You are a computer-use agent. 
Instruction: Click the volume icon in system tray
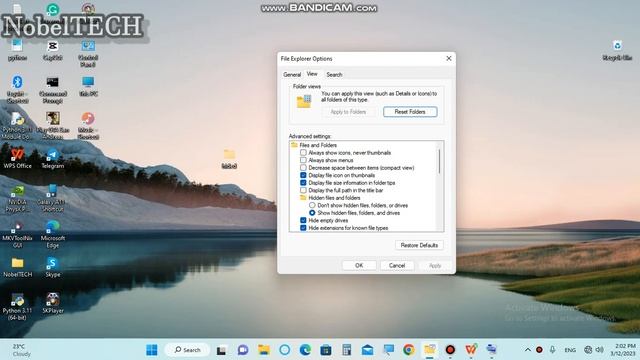599,350
